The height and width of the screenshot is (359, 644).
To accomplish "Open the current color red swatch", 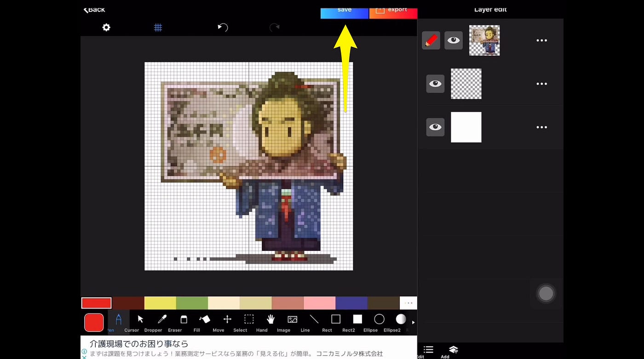I will coord(94,322).
